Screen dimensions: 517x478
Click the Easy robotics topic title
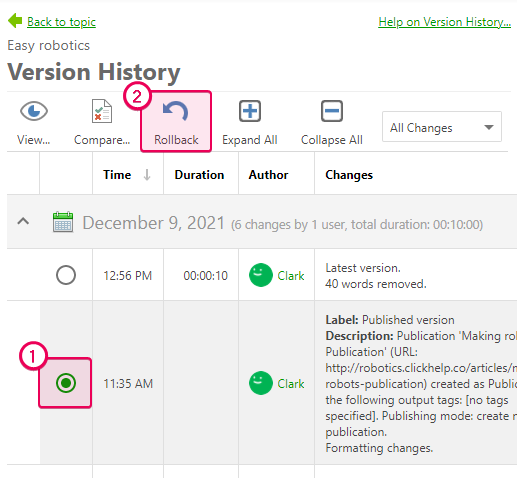point(49,45)
